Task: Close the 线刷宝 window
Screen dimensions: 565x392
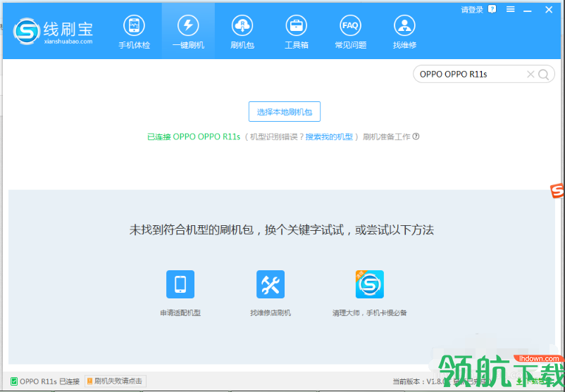Action: (x=549, y=10)
